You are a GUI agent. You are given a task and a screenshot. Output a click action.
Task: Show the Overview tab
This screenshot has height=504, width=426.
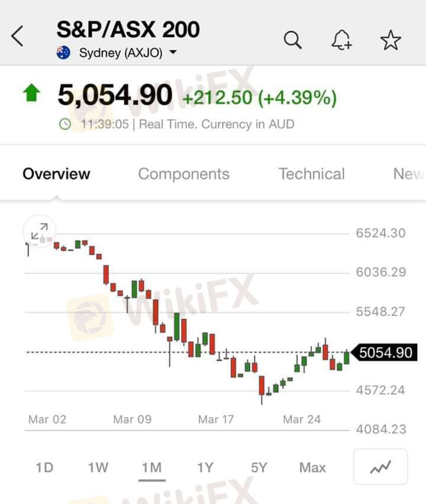56,174
